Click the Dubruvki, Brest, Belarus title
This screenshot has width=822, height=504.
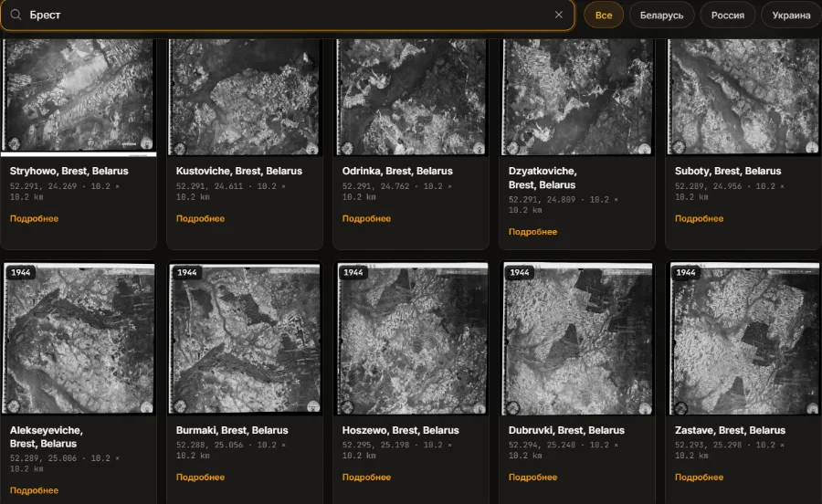(x=566, y=430)
